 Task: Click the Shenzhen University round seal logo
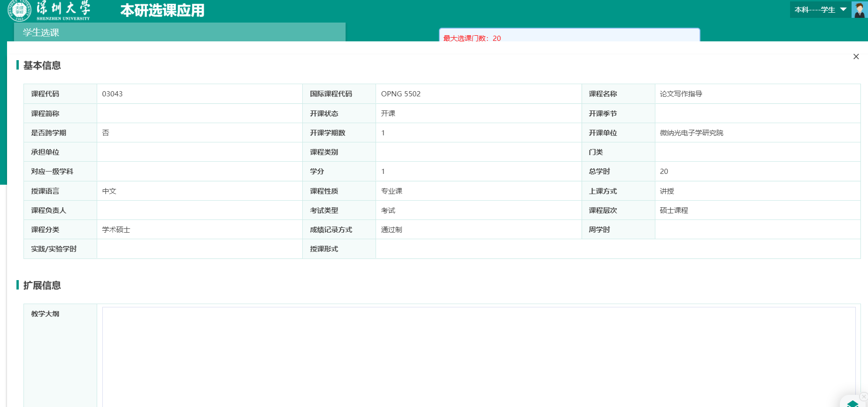(19, 10)
